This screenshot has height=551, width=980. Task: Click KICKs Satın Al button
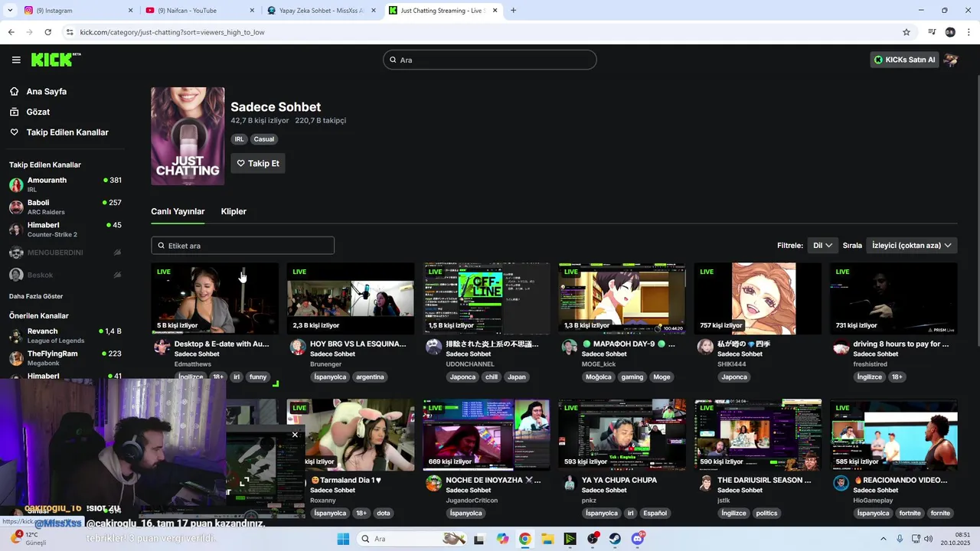[904, 60]
